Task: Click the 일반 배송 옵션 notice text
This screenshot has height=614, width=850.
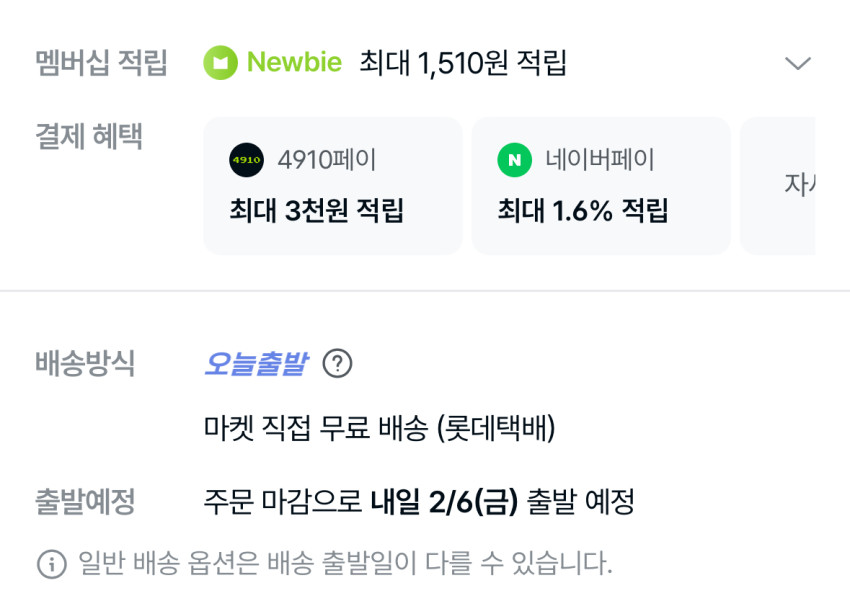Action: pos(345,564)
